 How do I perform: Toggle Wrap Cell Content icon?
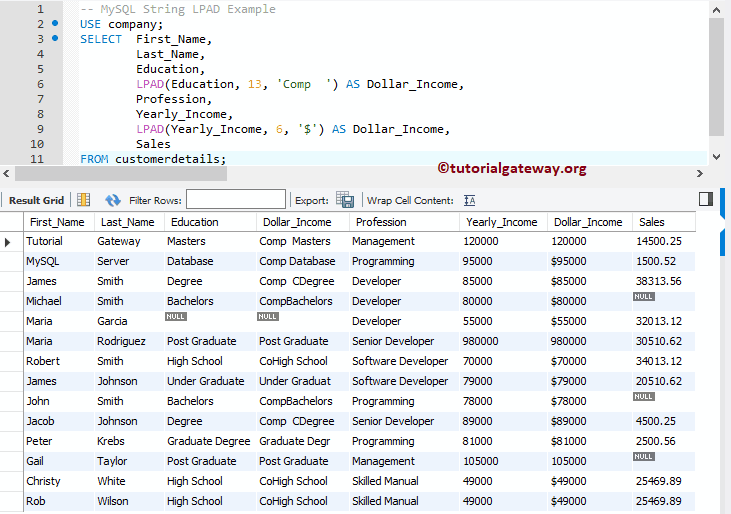tap(469, 200)
